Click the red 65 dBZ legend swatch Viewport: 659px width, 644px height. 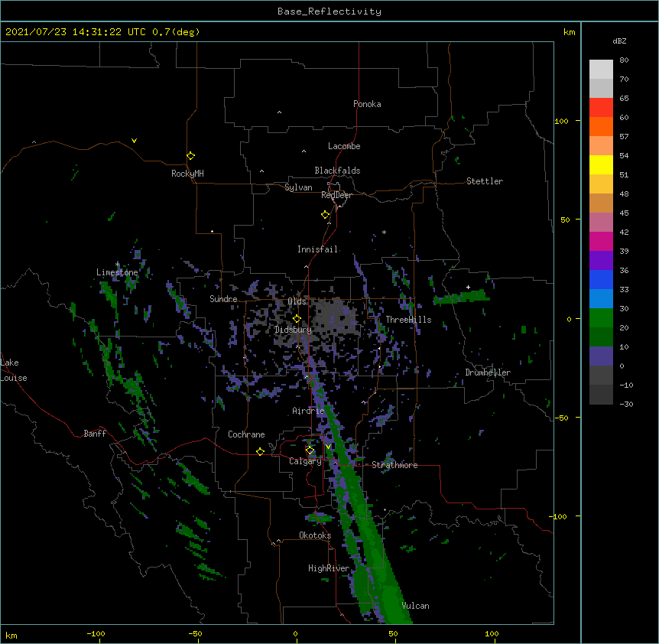[601, 108]
